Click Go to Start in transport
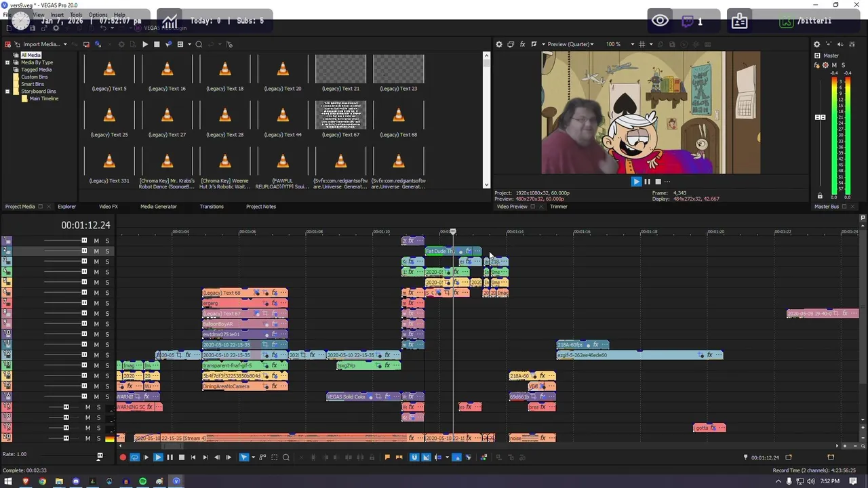The height and width of the screenshot is (488, 868). [x=193, y=457]
